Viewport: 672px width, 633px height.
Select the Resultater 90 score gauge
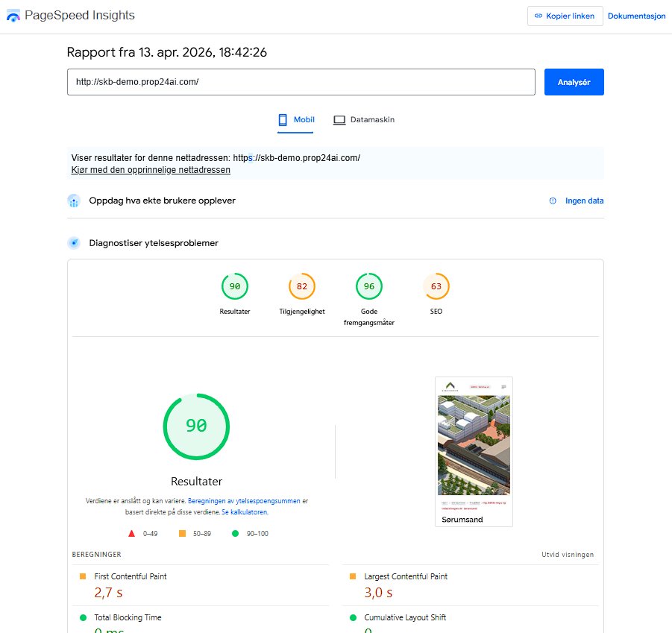234,286
